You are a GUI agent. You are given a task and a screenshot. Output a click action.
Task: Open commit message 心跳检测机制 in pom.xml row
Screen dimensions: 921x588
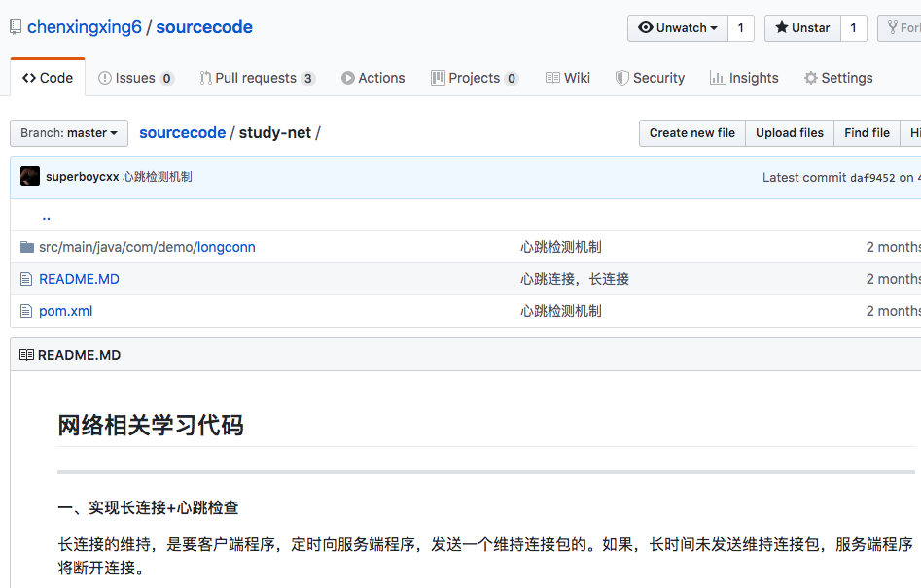(x=561, y=311)
